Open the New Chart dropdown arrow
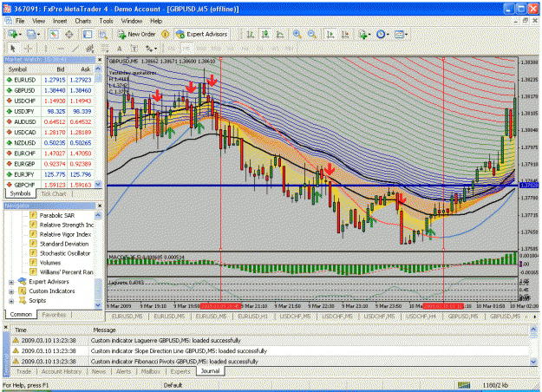542x392 pixels. tap(20, 35)
